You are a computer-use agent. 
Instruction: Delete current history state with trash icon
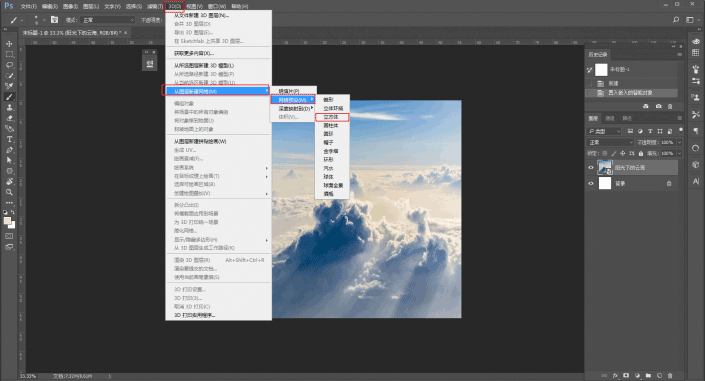coord(670,106)
